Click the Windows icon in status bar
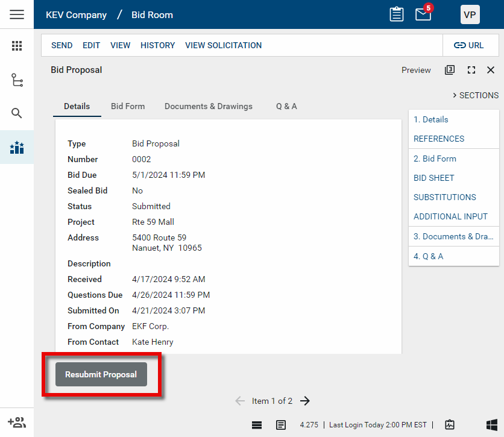This screenshot has height=437, width=504. click(x=491, y=424)
